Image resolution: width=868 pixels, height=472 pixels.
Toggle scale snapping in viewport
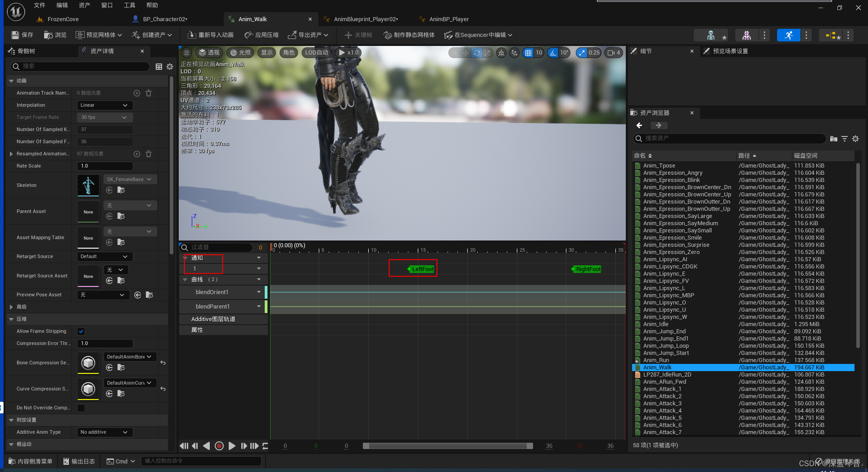pos(582,53)
